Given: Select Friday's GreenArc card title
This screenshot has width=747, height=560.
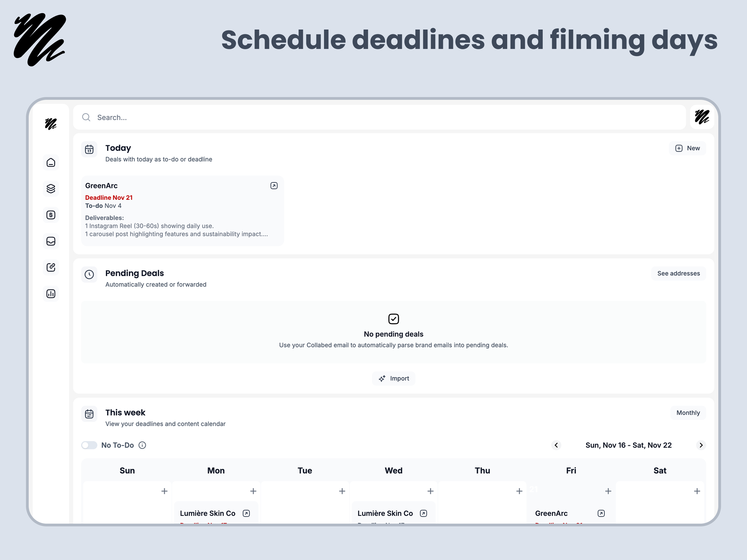Looking at the screenshot, I should click(551, 514).
